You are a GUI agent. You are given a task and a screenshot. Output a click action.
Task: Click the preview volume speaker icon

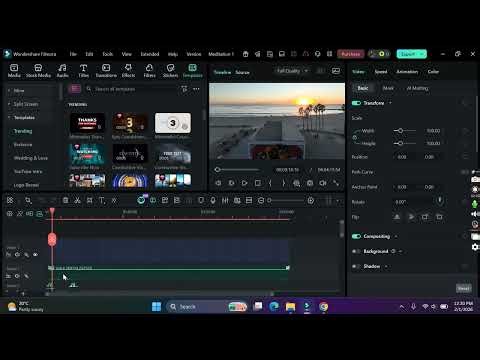click(323, 183)
